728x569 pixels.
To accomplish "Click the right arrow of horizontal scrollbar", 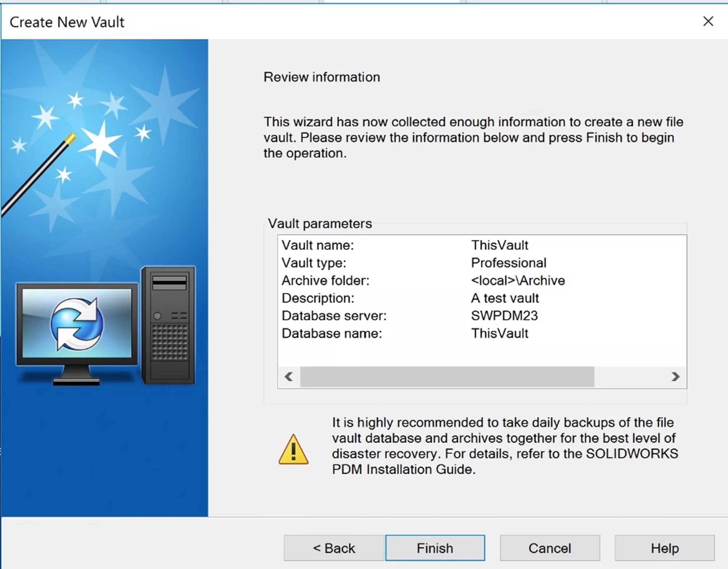I will tap(675, 377).
